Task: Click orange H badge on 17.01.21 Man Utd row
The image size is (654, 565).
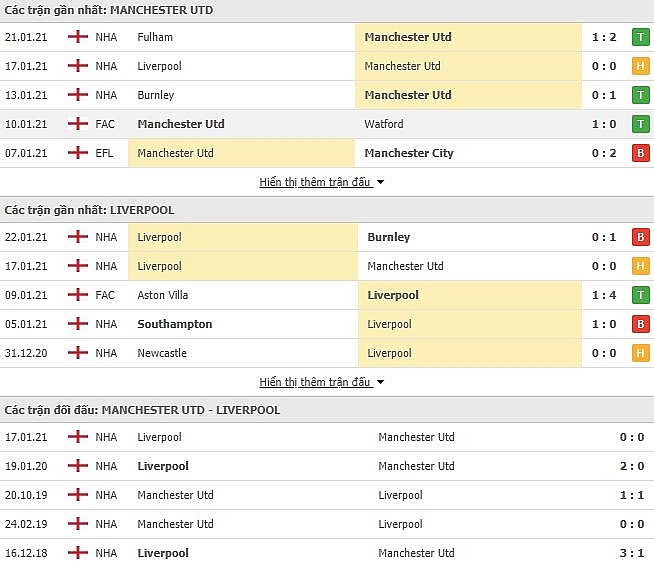Action: click(x=641, y=66)
